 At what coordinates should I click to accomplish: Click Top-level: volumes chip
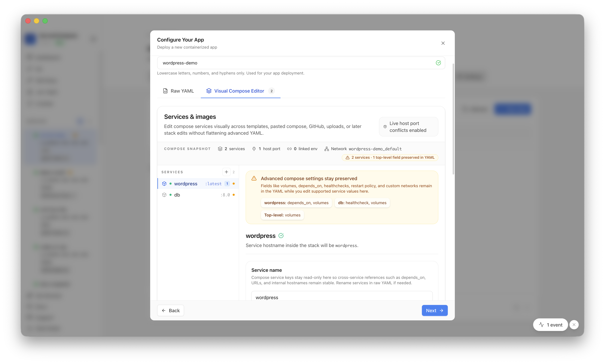[x=282, y=215]
